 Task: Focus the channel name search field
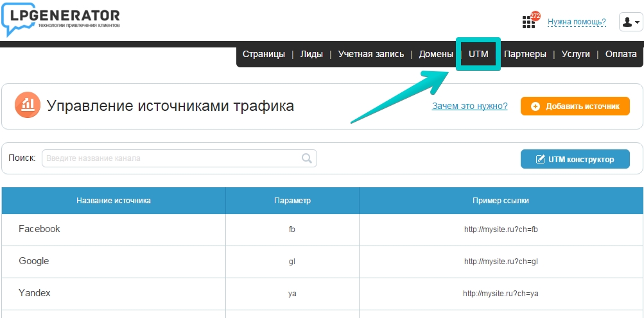point(180,158)
